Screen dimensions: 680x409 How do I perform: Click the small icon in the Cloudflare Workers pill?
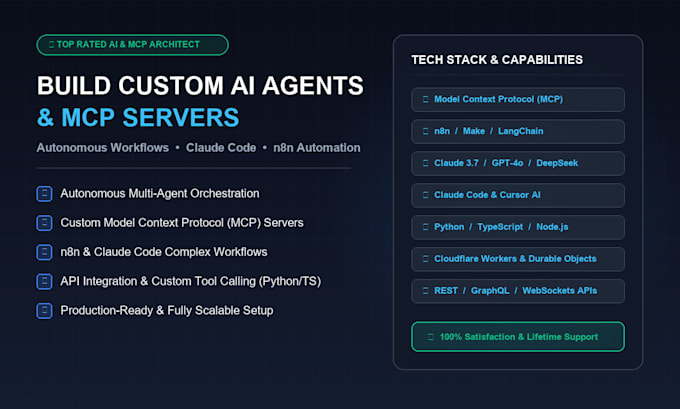coord(425,259)
